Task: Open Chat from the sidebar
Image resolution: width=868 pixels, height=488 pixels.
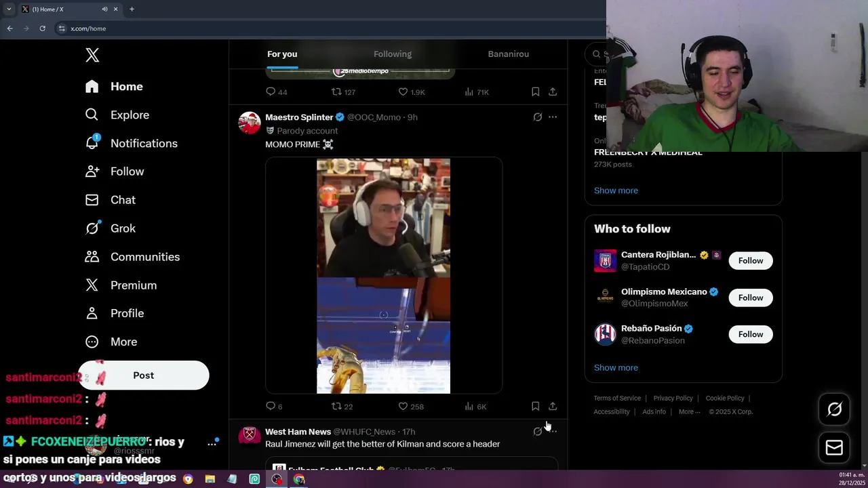Action: [x=110, y=201]
